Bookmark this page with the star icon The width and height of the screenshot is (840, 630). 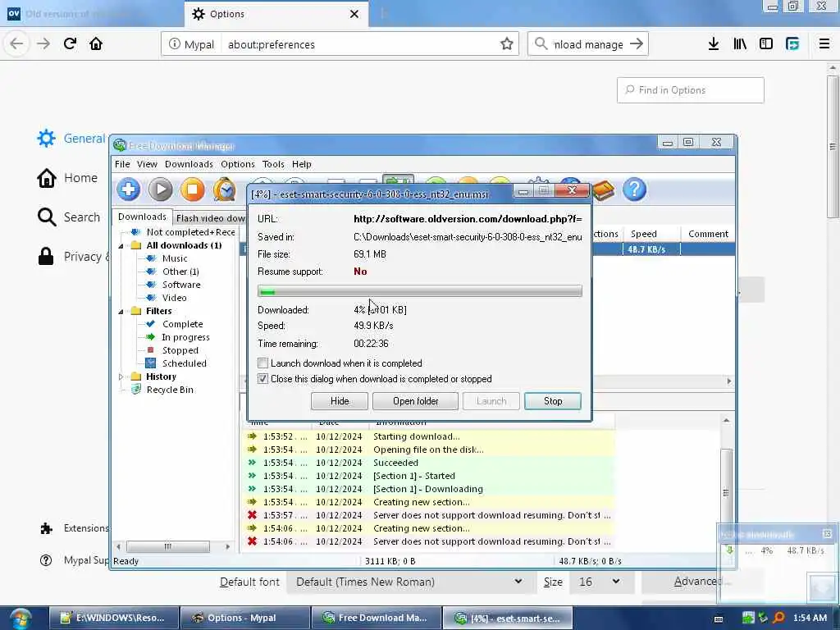(507, 44)
